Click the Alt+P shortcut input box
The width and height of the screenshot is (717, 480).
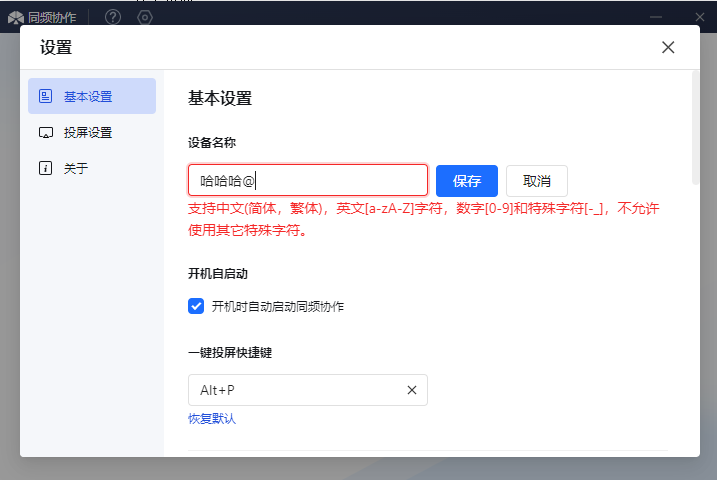coord(295,390)
